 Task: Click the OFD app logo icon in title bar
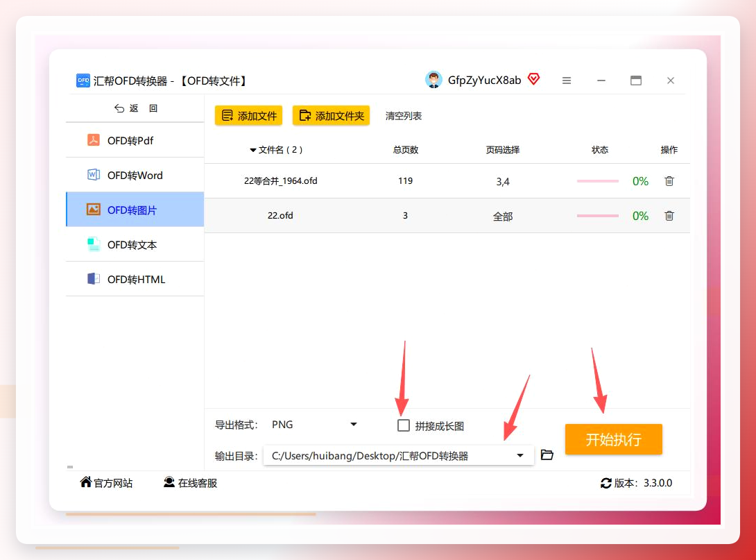[83, 80]
